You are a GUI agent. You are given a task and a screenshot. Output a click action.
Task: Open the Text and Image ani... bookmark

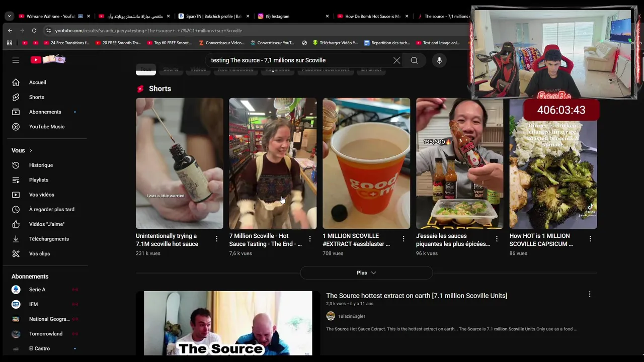[x=438, y=43]
